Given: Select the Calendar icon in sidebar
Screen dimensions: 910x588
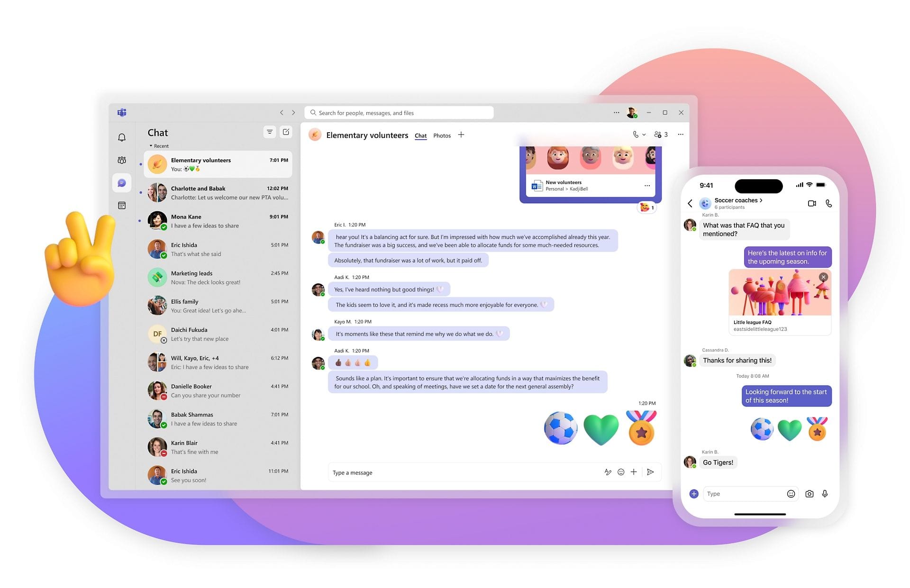Looking at the screenshot, I should pos(121,205).
